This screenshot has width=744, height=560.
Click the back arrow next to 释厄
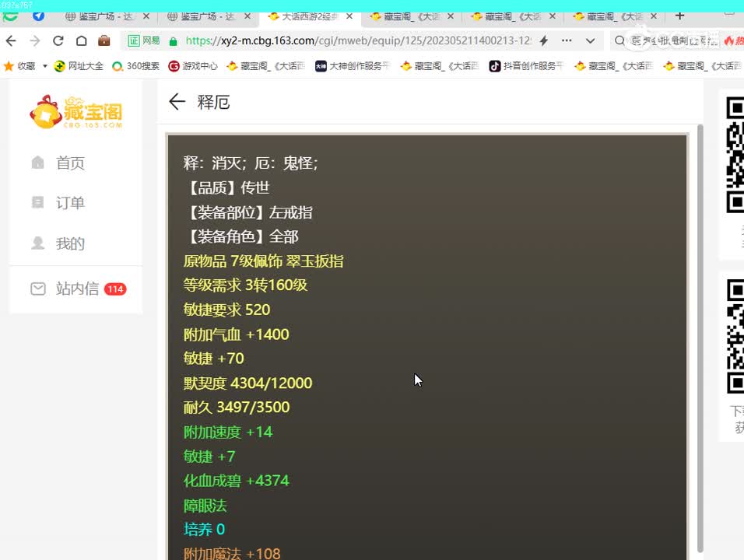pyautogui.click(x=177, y=101)
